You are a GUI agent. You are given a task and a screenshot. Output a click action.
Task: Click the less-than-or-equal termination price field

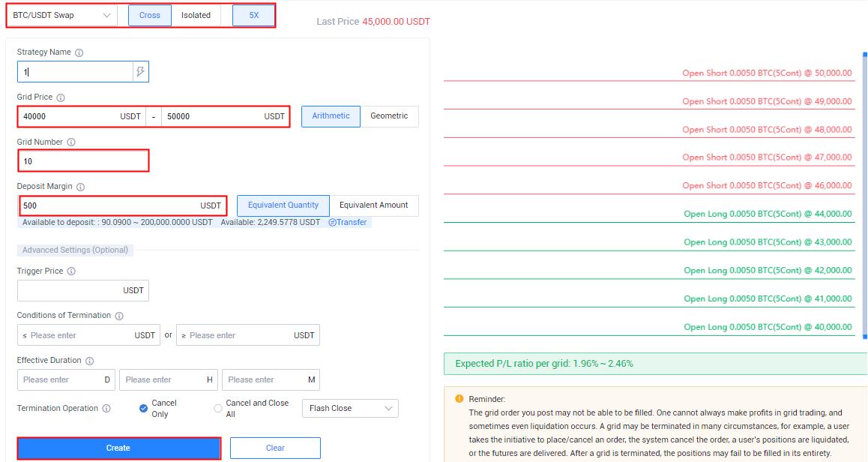[x=88, y=335]
